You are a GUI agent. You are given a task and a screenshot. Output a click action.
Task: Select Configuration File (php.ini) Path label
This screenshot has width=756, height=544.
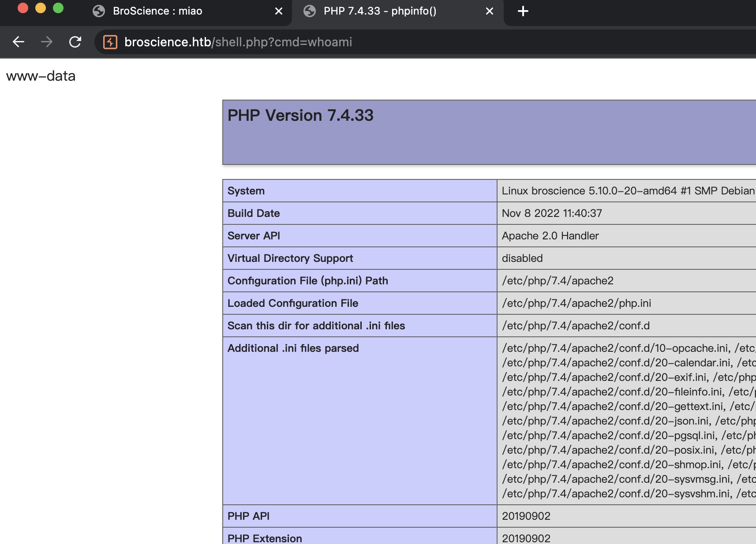pos(308,281)
